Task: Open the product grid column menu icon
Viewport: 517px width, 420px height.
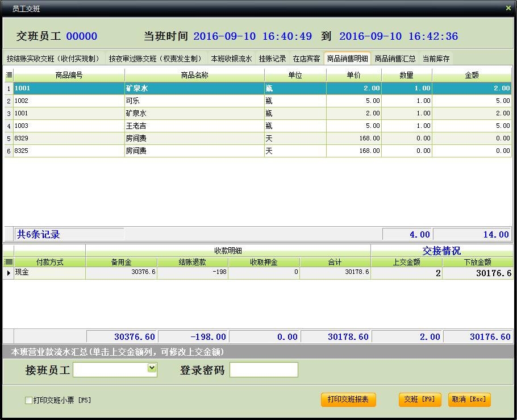Action: click(x=9, y=75)
